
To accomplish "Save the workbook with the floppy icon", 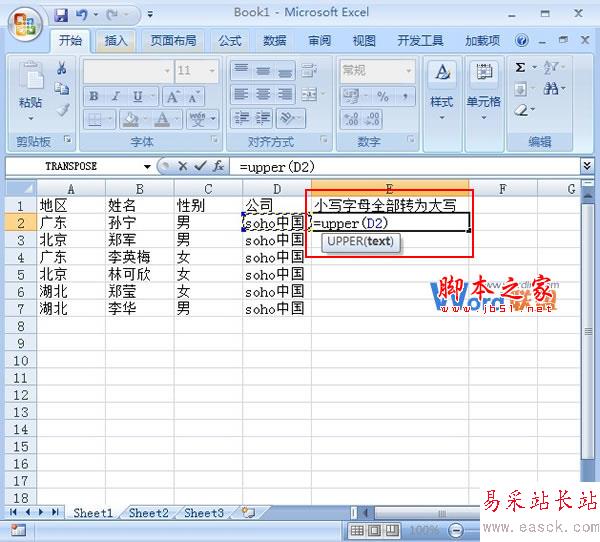I will 61,15.
